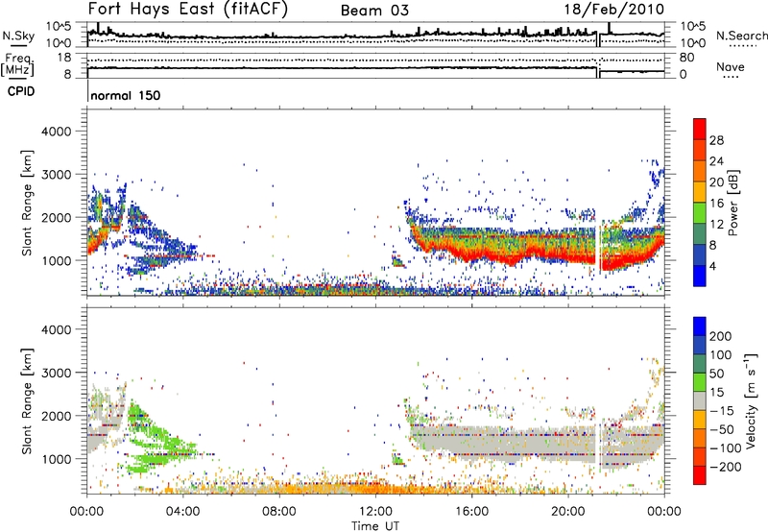
Task: Click the '18' frequency scale value
Action: pyautogui.click(x=64, y=58)
